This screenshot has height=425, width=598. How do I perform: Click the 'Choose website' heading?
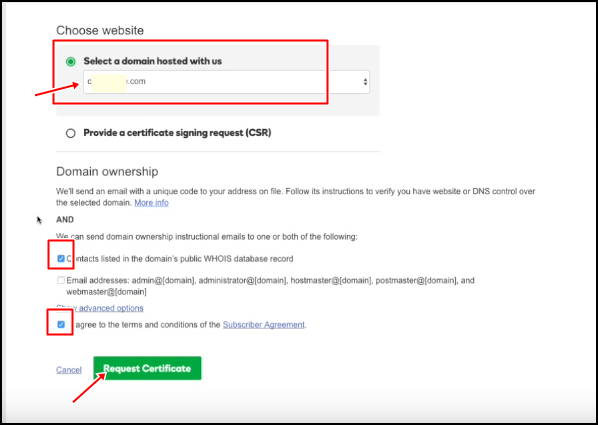(x=100, y=31)
